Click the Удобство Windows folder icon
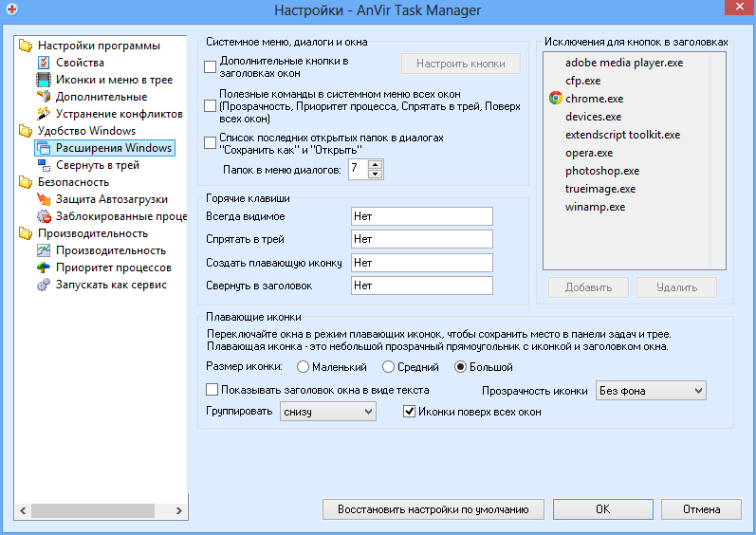This screenshot has width=756, height=535. [25, 131]
